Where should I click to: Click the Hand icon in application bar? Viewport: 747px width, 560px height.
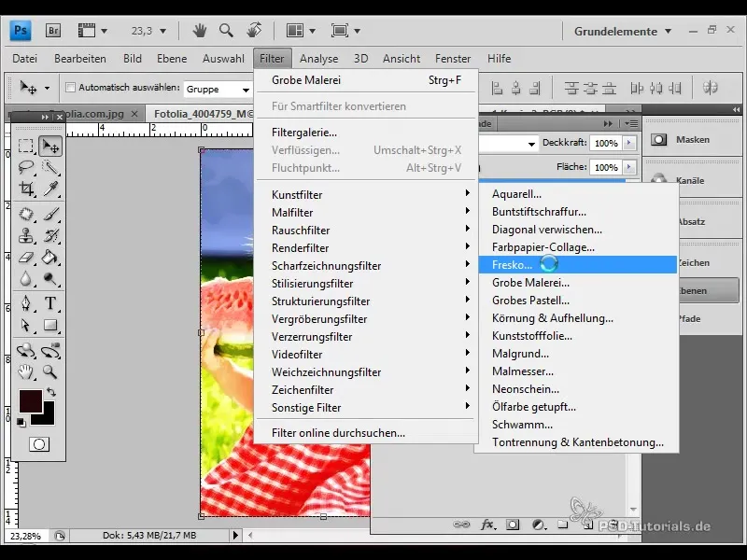(x=200, y=31)
